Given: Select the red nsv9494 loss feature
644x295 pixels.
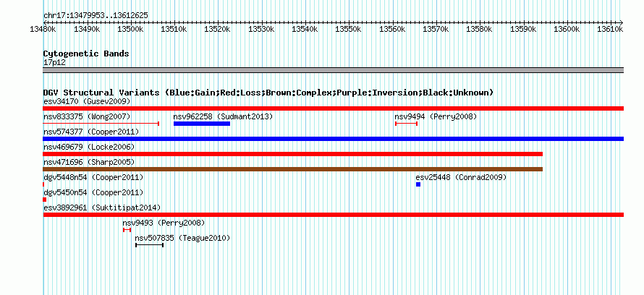Looking at the screenshot, I should 406,124.
